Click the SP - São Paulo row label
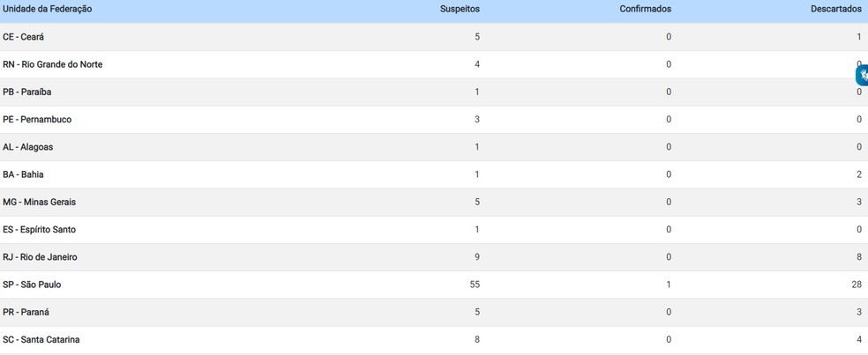Screen dimensions: 868x355 tap(33, 285)
